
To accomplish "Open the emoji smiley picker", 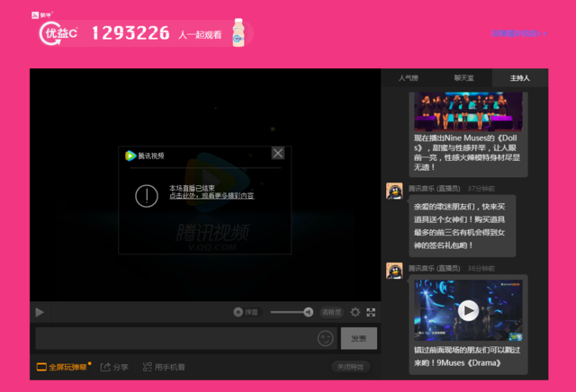I will [326, 338].
